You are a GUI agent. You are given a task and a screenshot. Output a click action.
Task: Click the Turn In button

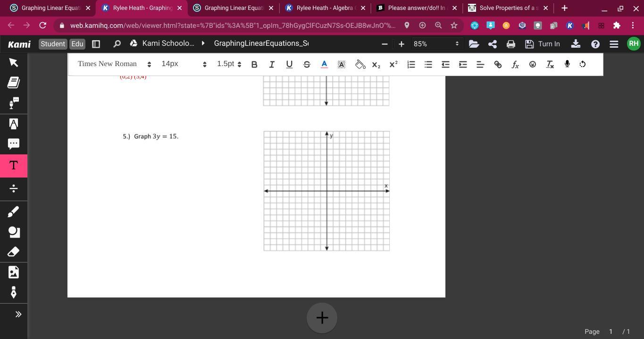[543, 44]
